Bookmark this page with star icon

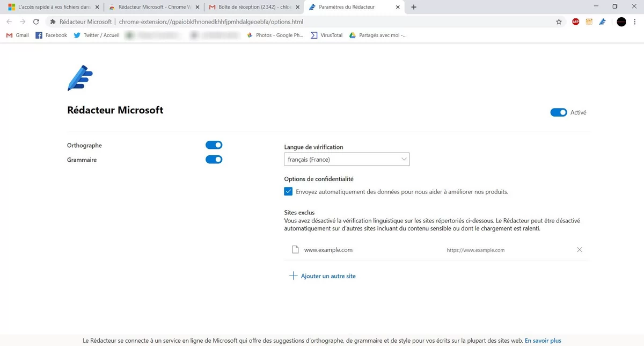coord(559,22)
